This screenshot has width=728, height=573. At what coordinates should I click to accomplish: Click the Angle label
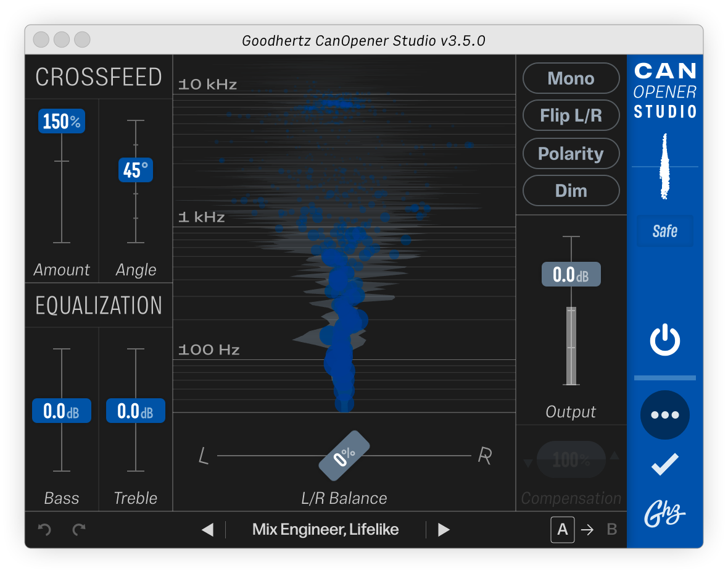[136, 270]
